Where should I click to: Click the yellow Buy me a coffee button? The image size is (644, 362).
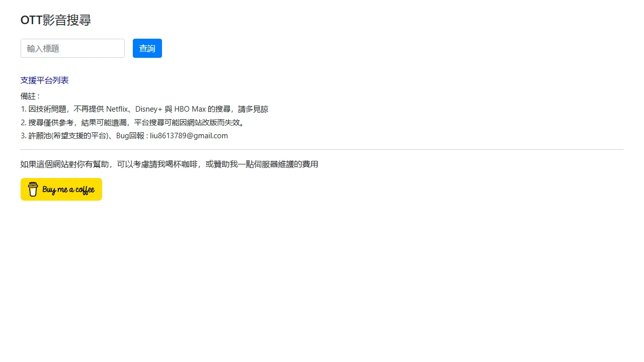(61, 189)
